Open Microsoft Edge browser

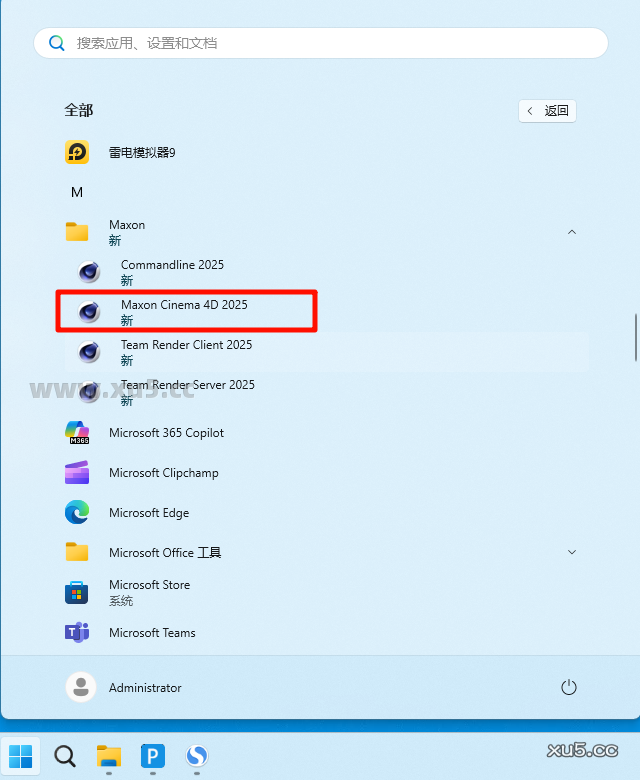pyautogui.click(x=148, y=513)
